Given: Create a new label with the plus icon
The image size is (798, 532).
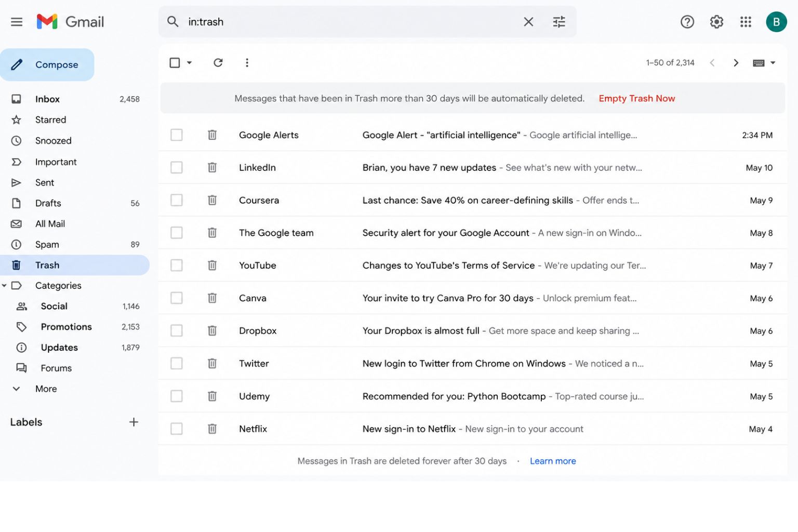Looking at the screenshot, I should (134, 422).
